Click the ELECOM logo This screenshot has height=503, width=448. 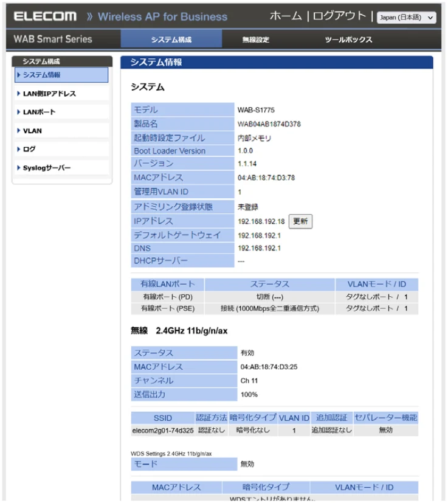pos(45,16)
